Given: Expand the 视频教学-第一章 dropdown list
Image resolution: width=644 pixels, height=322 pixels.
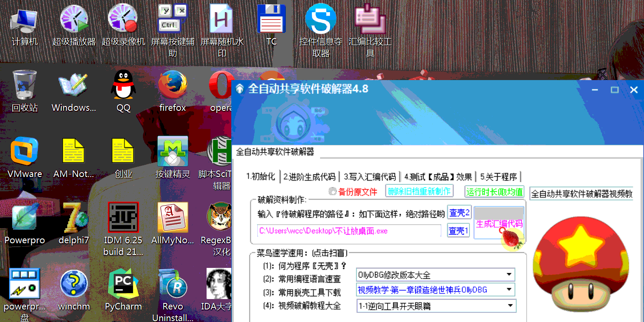Looking at the screenshot, I should (436, 290).
